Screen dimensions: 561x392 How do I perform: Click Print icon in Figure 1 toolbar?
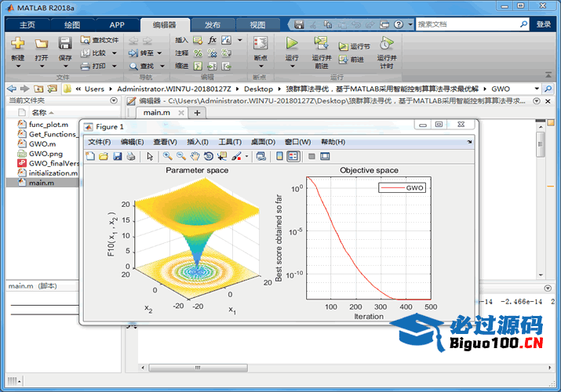[x=131, y=156]
